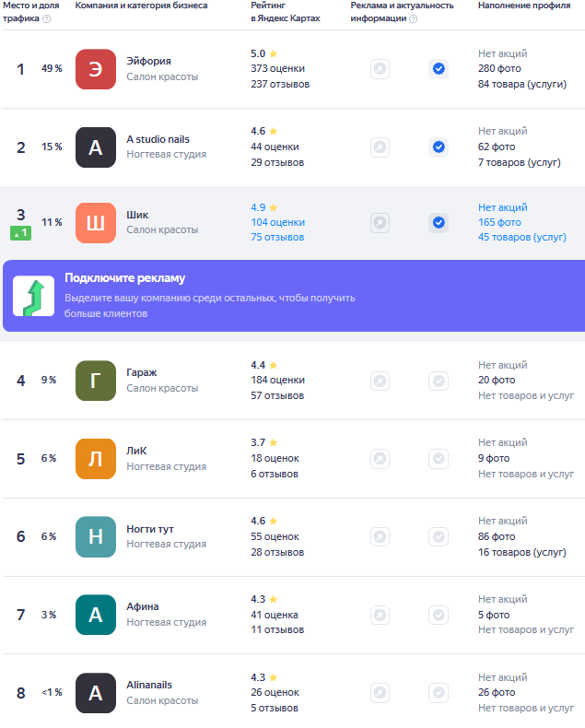Click the advertising icon in Гараж row
585x728 pixels.
[x=380, y=381]
